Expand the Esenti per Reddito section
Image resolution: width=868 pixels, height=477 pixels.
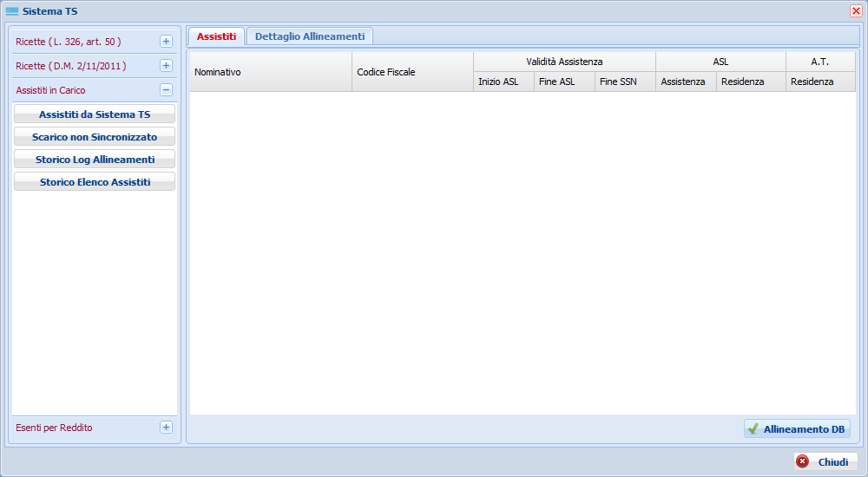click(x=166, y=428)
